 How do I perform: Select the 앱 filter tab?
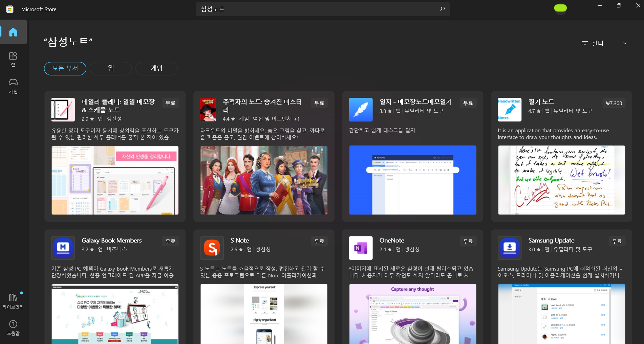click(x=111, y=68)
